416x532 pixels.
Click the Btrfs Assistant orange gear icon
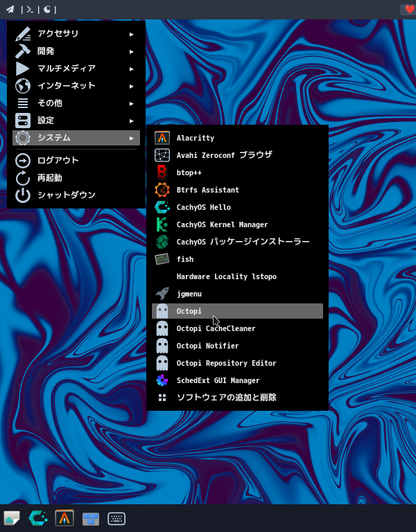tap(162, 190)
